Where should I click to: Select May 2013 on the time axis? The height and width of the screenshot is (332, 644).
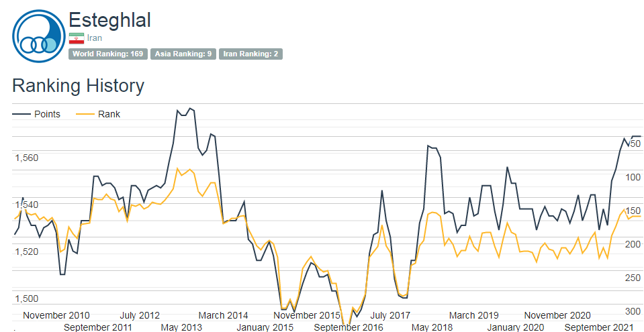coord(181,327)
